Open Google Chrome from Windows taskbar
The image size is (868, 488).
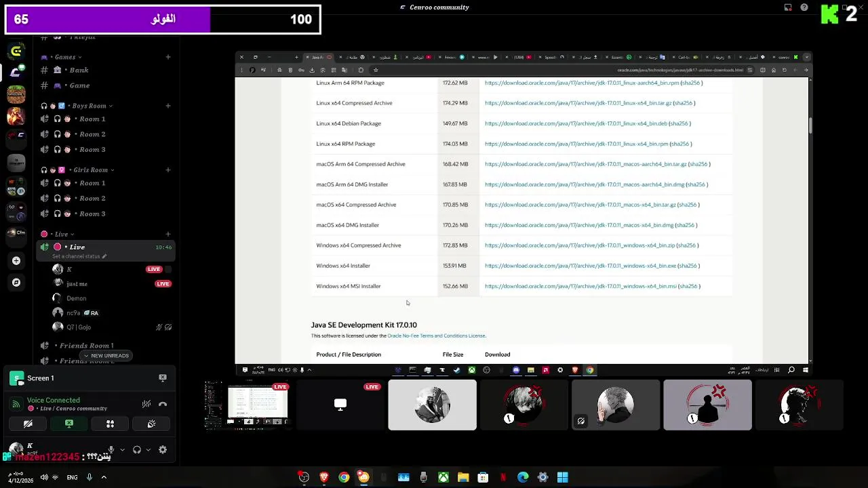[x=344, y=478]
